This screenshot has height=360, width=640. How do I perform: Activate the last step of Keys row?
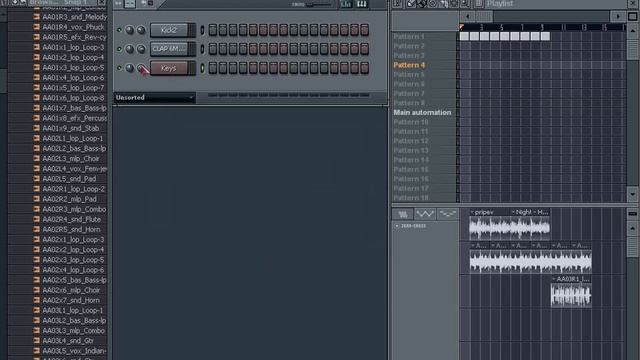pos(364,68)
